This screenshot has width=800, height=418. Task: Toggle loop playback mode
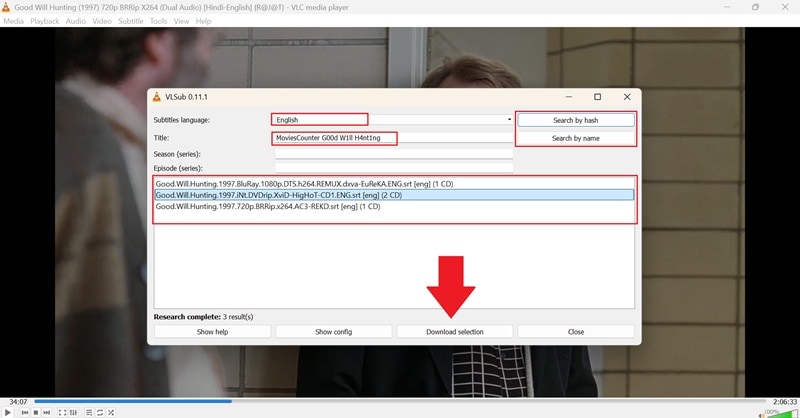click(x=100, y=412)
